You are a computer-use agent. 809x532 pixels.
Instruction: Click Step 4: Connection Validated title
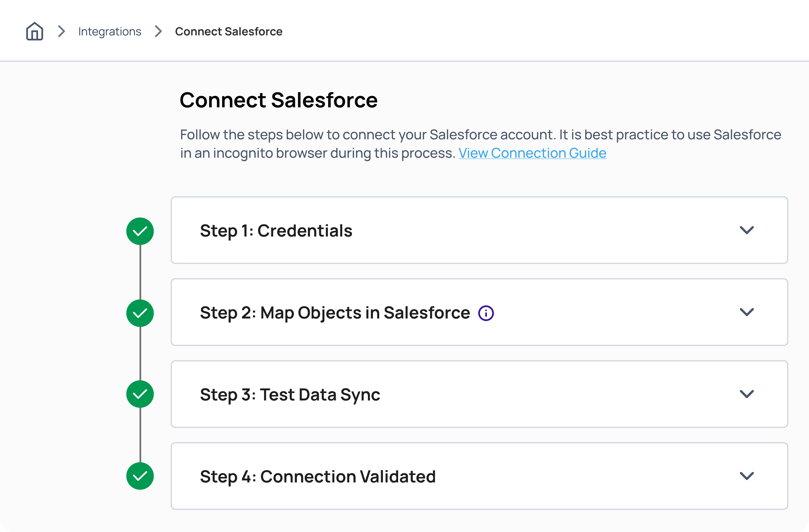pyautogui.click(x=317, y=476)
